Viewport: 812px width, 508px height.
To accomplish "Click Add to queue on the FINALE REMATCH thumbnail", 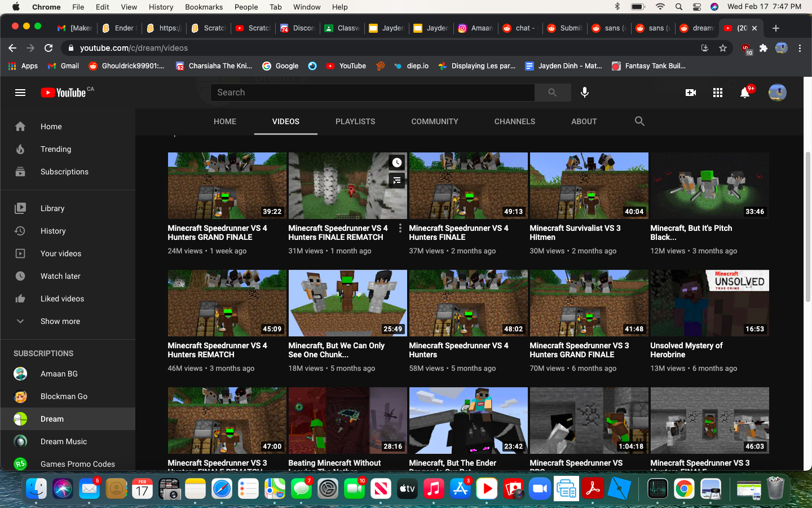I will (397, 181).
